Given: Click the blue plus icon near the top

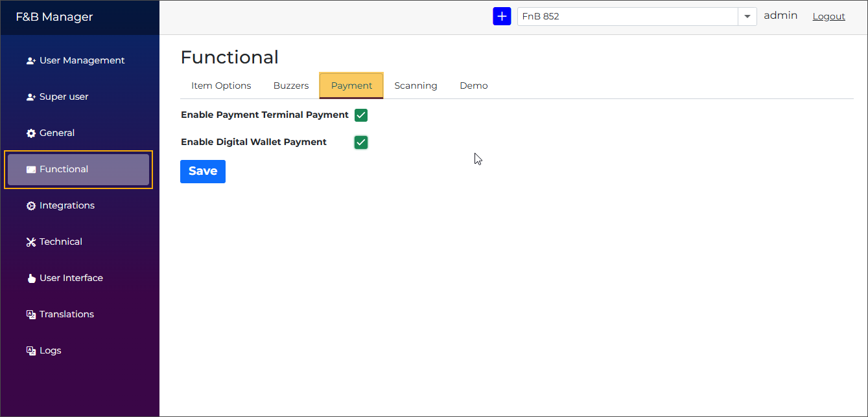Looking at the screenshot, I should [x=502, y=16].
